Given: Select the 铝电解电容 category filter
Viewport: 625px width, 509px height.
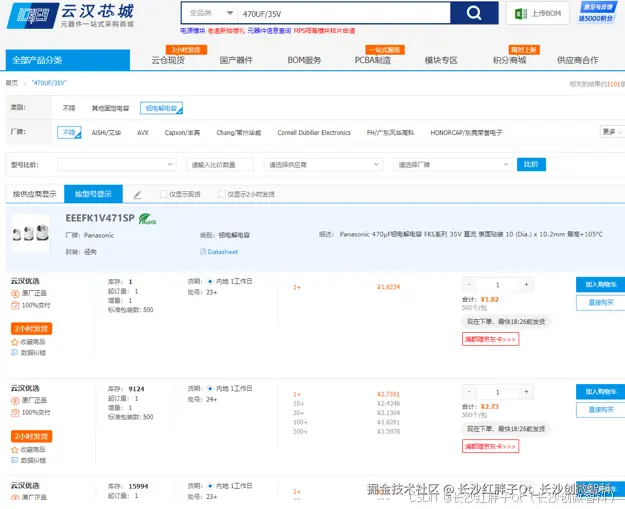Looking at the screenshot, I should click(161, 108).
